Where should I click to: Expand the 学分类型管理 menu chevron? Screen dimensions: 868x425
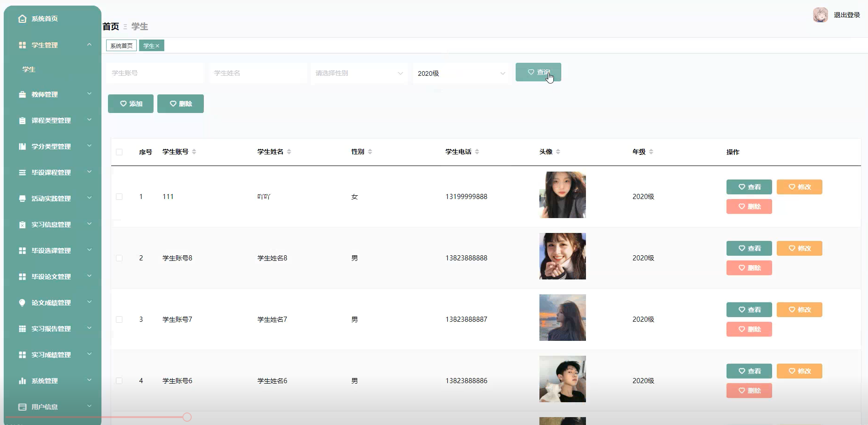(89, 146)
